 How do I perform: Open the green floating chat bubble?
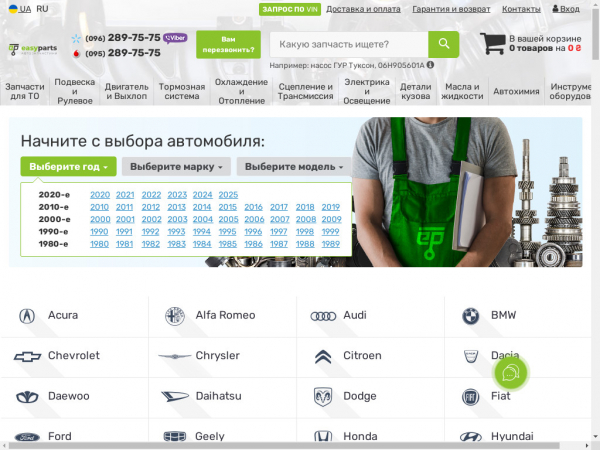point(511,374)
